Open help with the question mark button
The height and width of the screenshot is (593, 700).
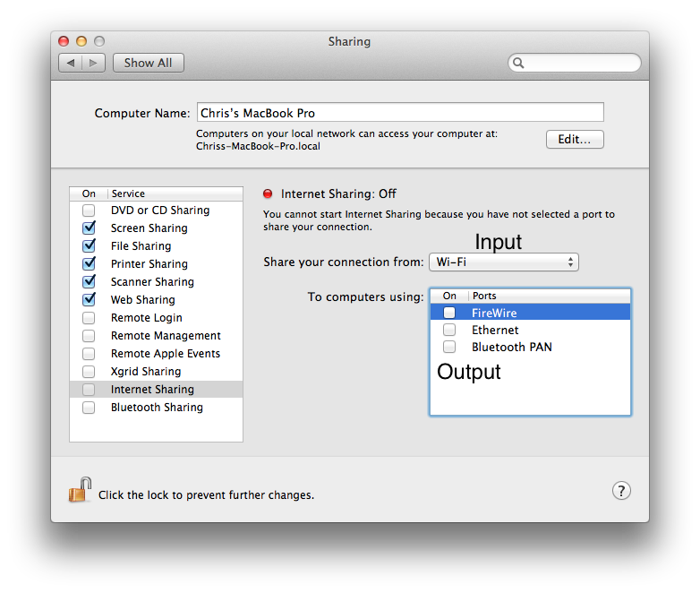(x=621, y=490)
